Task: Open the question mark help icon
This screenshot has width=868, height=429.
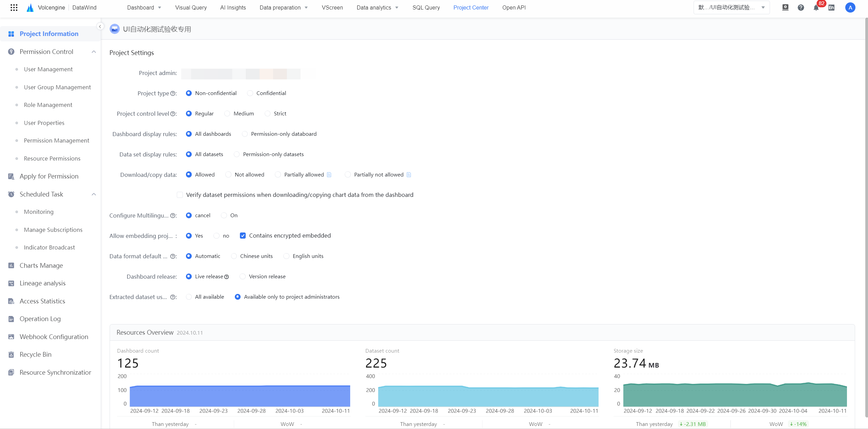Action: [x=801, y=7]
